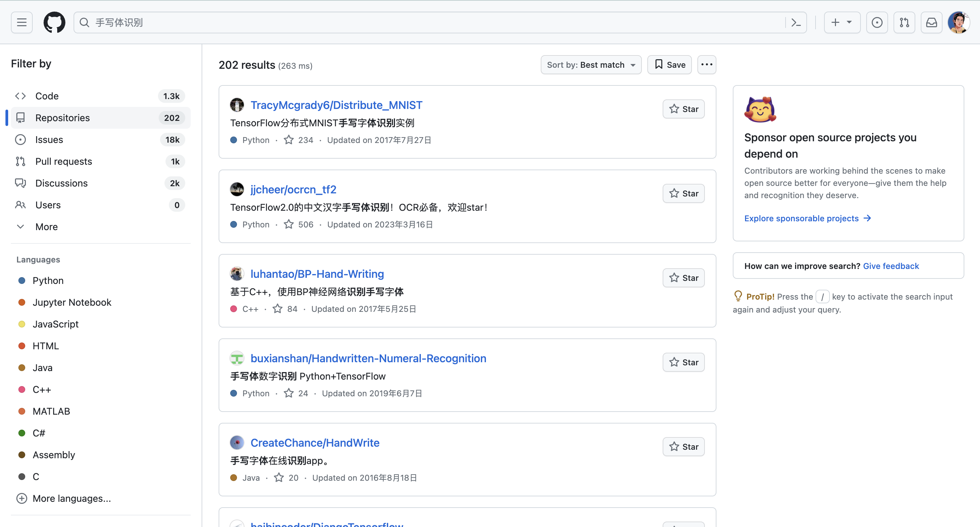Screen dimensions: 980x527
Task: Filter results by Issues
Action: (100, 140)
